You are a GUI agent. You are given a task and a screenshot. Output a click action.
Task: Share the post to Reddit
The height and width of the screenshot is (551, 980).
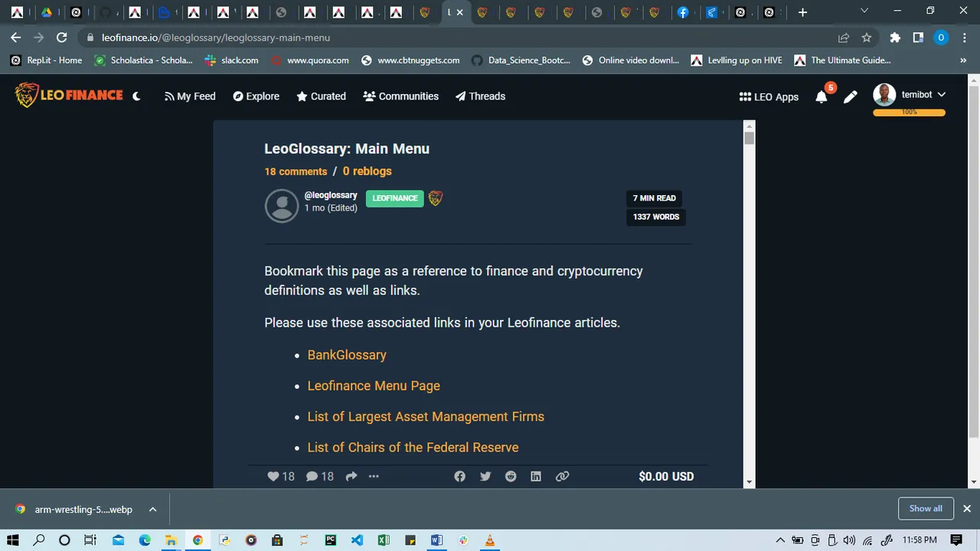coord(511,476)
